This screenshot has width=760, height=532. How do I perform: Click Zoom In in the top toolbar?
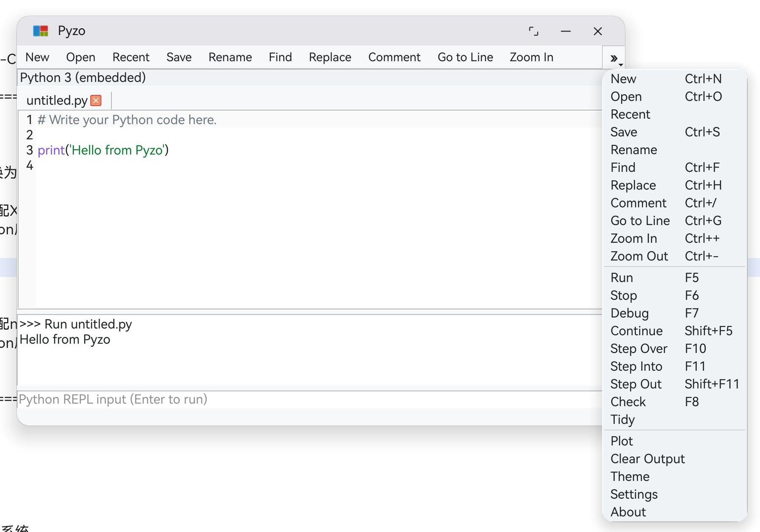[532, 57]
